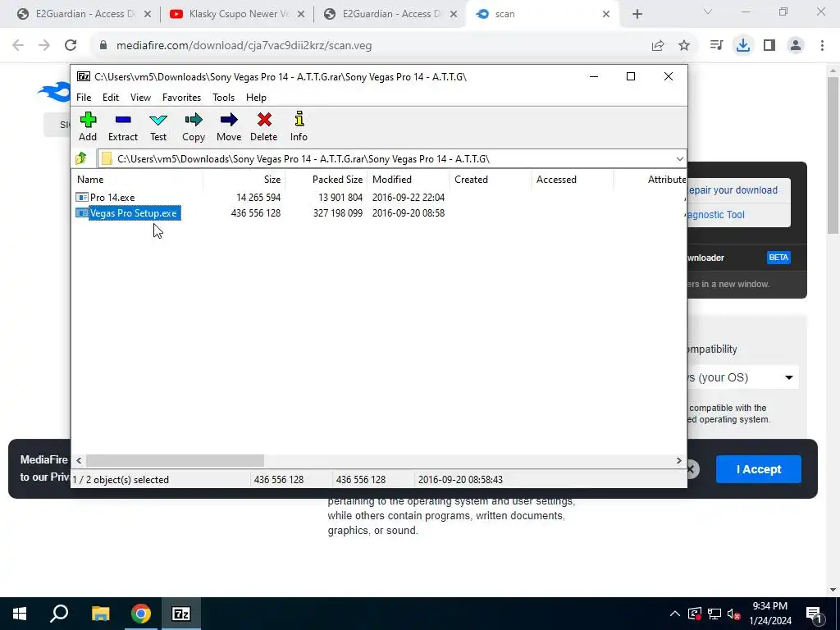Click the red Delete toolbar icon
This screenshot has height=630, width=840.
click(x=263, y=126)
